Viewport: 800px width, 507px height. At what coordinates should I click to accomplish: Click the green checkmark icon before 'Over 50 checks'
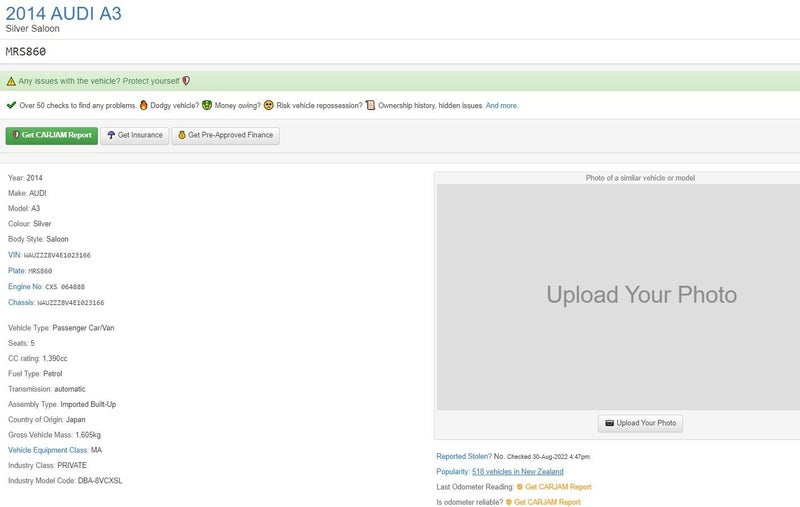point(11,105)
